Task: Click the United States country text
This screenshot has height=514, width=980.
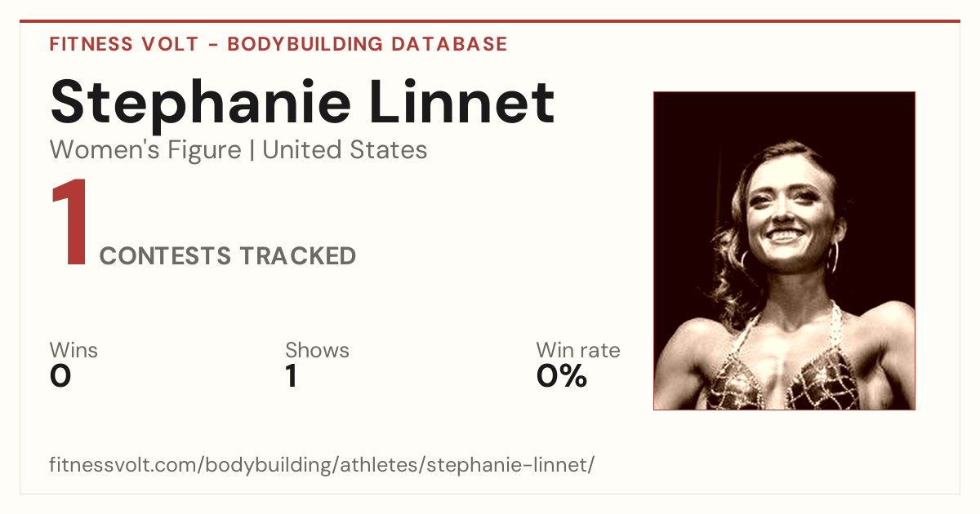Action: [345, 150]
